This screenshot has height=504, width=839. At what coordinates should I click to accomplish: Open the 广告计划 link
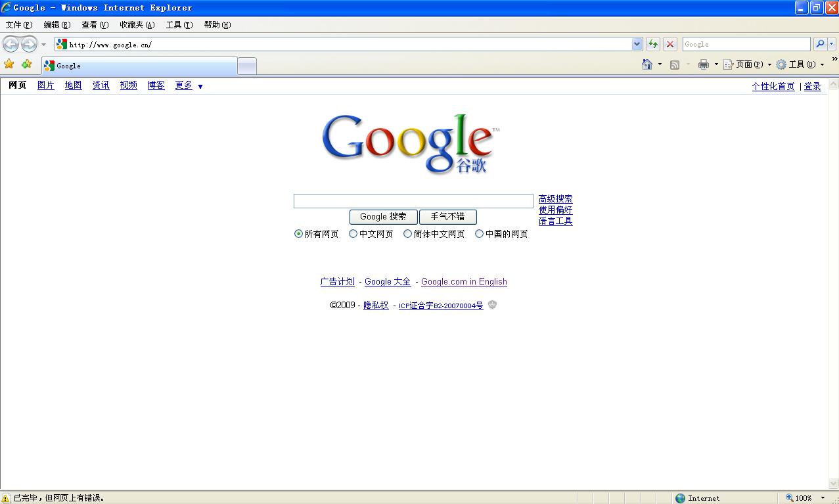coord(338,282)
